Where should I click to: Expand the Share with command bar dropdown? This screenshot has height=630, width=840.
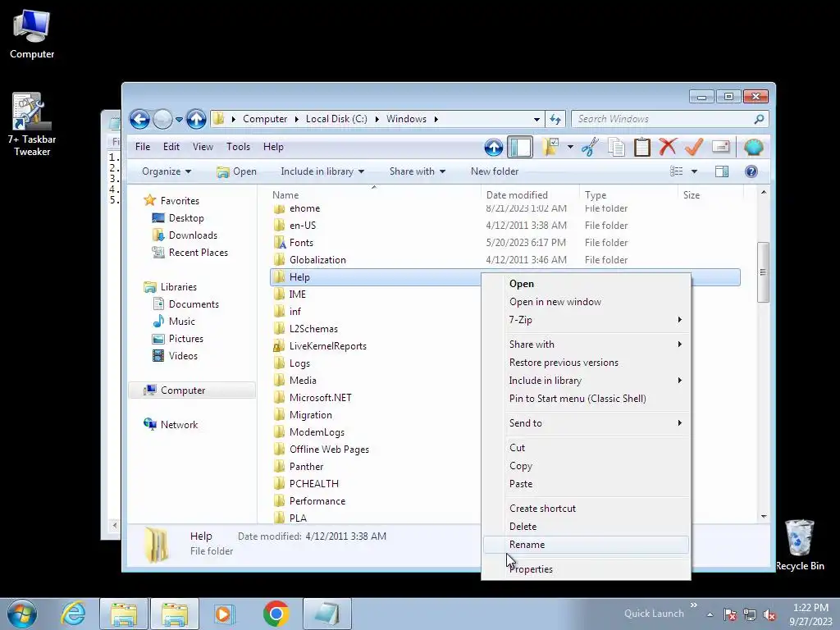[x=418, y=171]
